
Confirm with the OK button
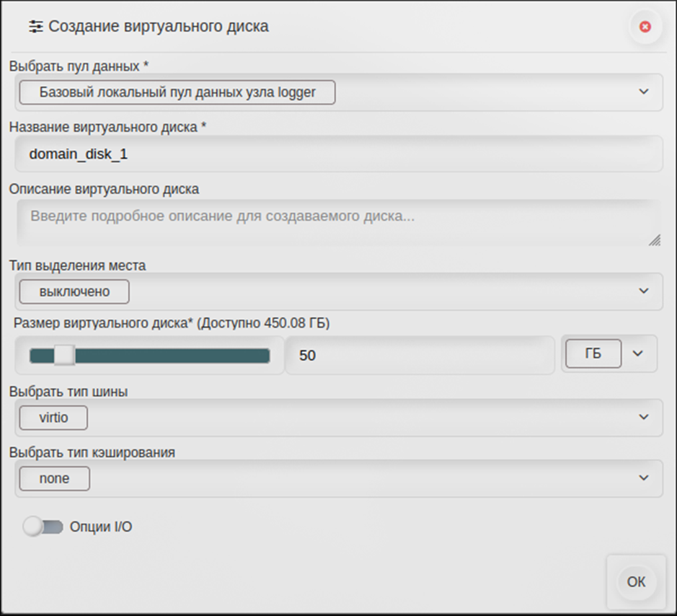point(636,582)
